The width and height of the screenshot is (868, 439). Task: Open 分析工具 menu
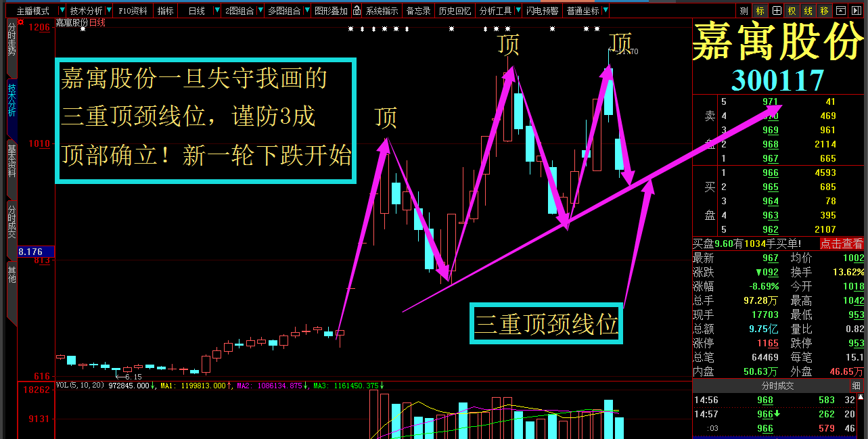pos(495,11)
